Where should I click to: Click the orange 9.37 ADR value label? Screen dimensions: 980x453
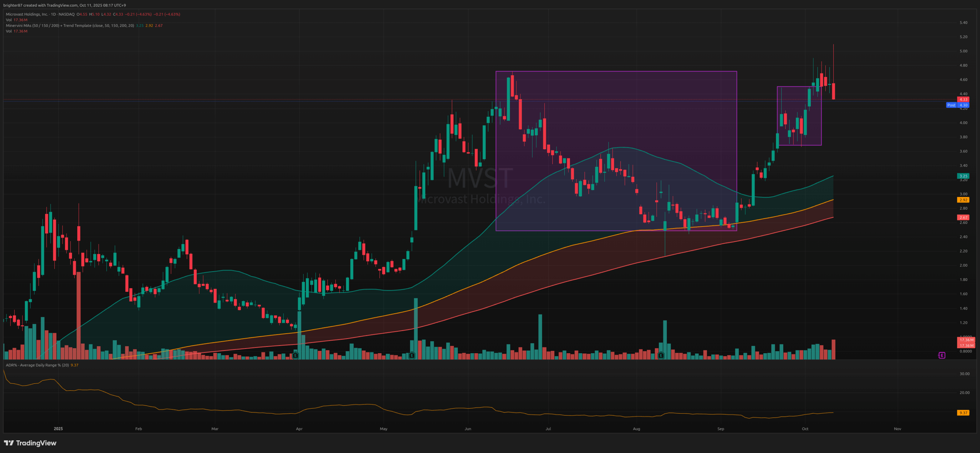[963, 413]
